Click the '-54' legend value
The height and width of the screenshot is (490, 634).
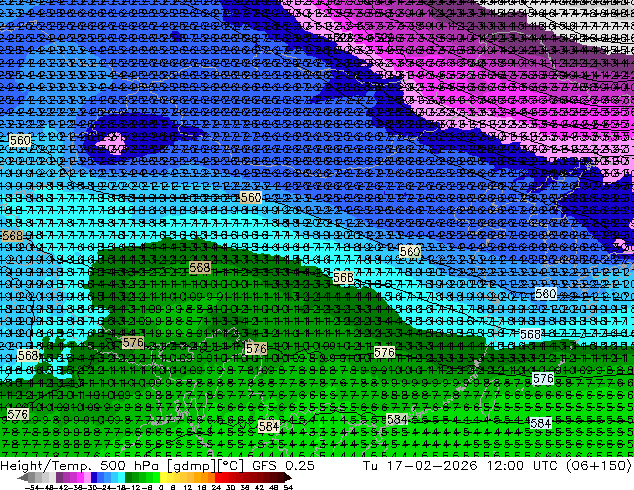click(32, 488)
